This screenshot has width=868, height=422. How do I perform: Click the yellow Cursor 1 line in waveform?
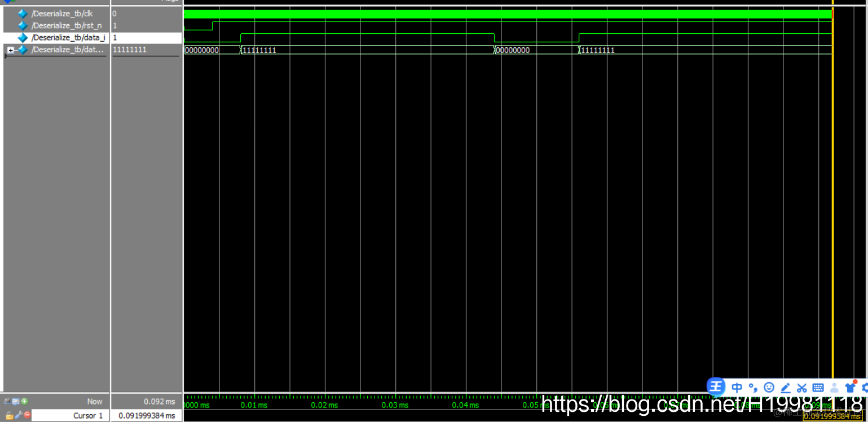832,197
